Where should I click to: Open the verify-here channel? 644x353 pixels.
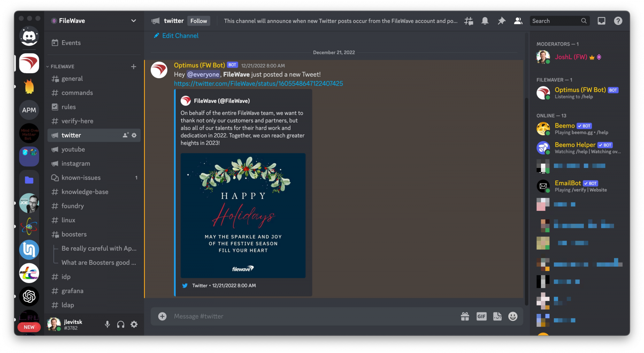coord(94,121)
